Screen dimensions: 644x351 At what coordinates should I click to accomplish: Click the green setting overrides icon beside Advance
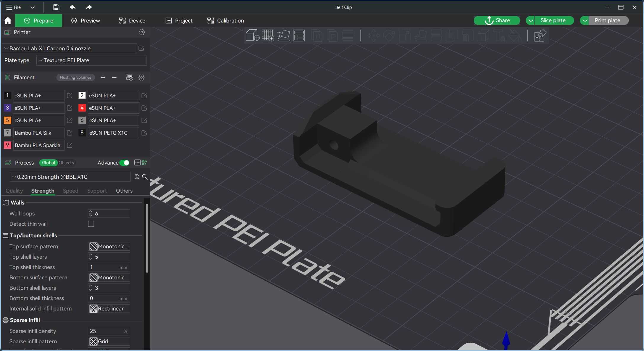point(144,162)
